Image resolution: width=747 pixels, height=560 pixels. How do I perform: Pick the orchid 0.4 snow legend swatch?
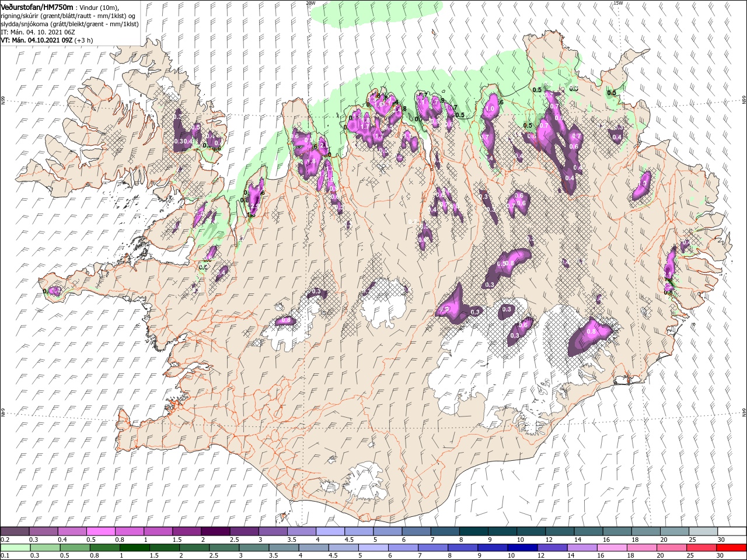click(72, 531)
